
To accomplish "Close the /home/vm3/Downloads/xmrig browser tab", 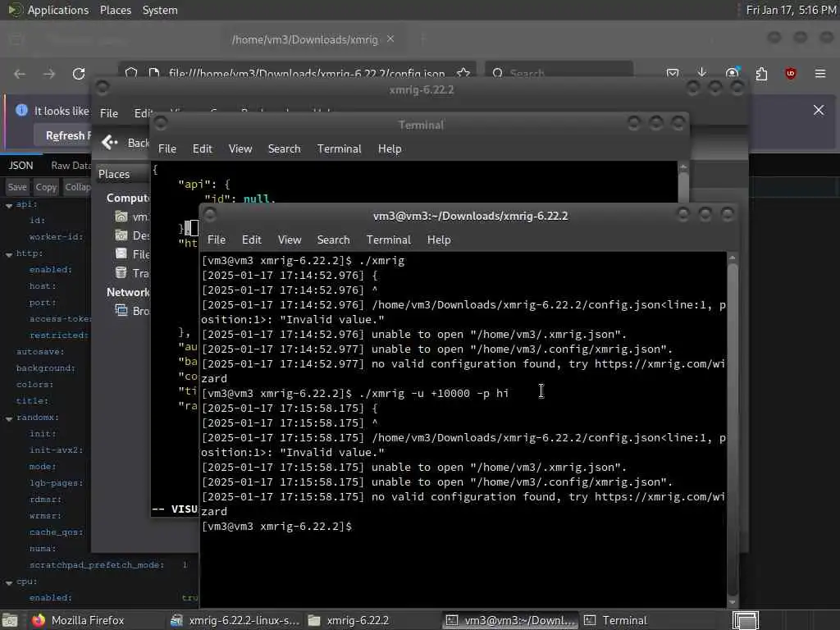I will (x=390, y=39).
